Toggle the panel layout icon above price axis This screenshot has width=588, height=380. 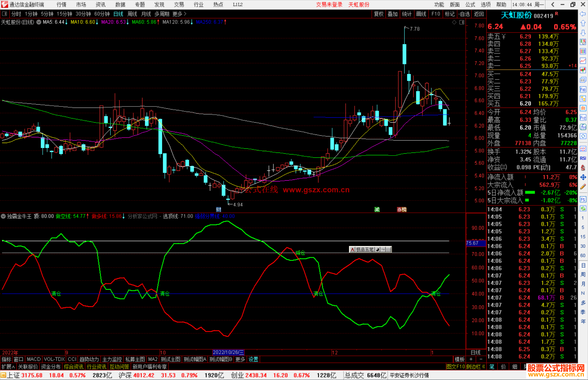point(462,22)
